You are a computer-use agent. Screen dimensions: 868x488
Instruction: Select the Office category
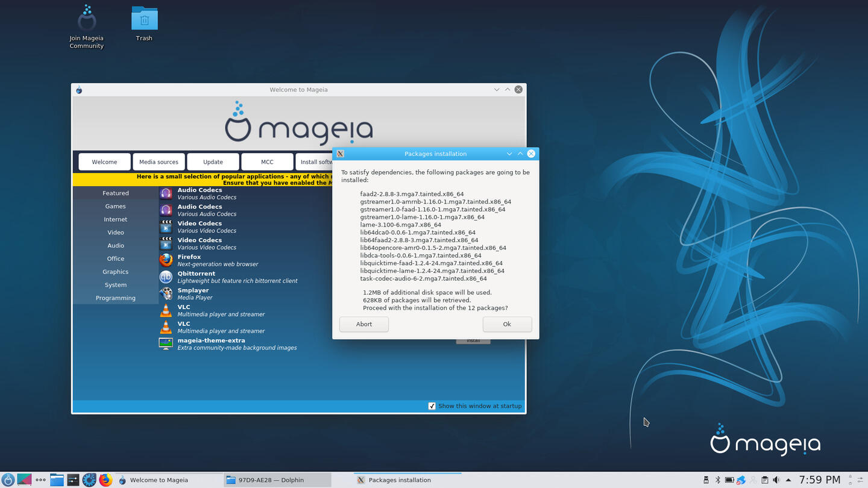tap(115, 259)
